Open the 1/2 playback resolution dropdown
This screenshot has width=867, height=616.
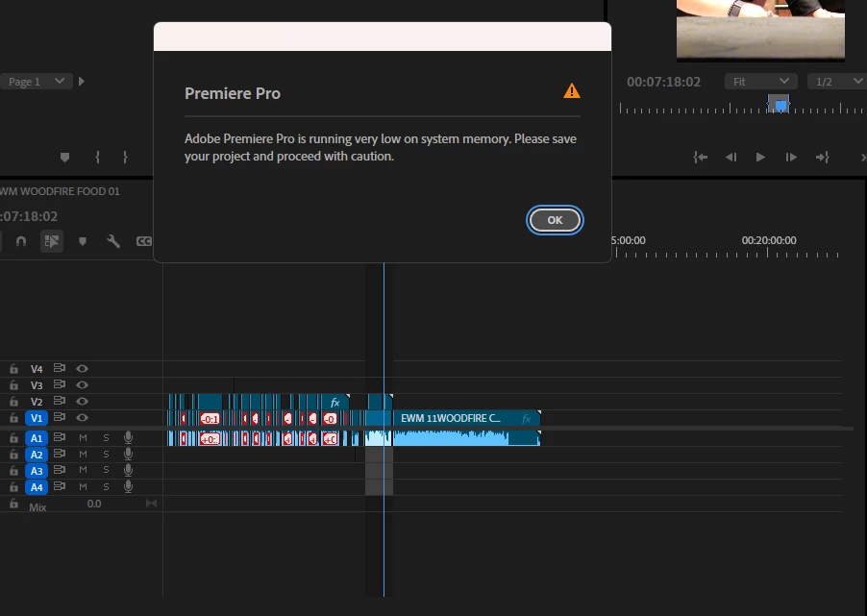pos(837,82)
